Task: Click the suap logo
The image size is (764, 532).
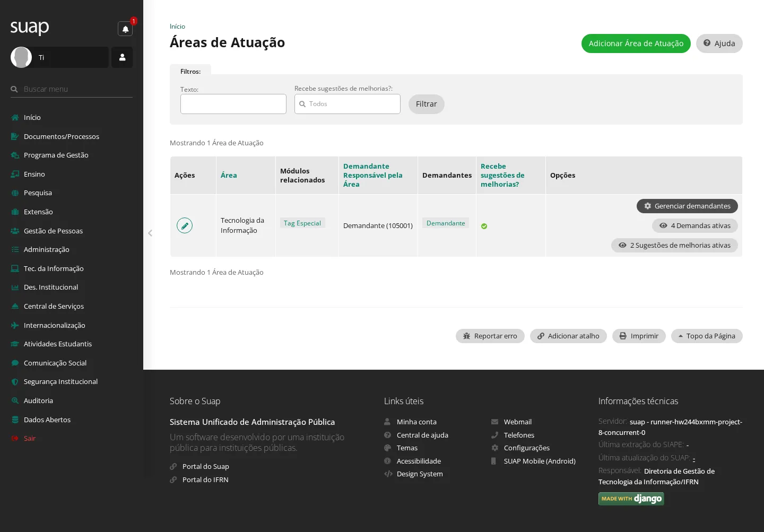Action: coord(30,27)
